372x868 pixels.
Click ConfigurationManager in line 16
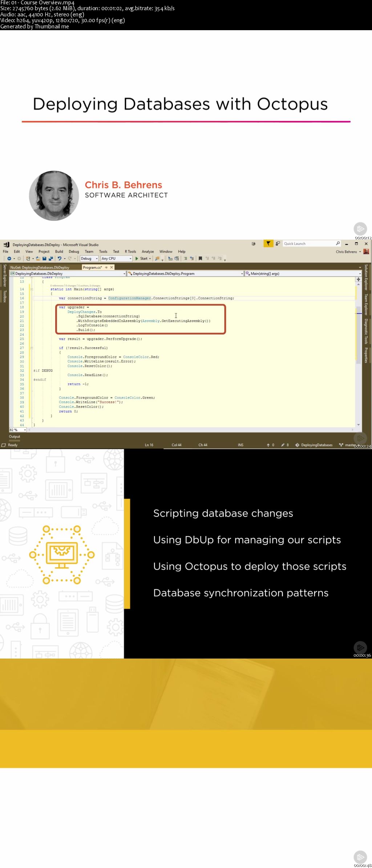(129, 298)
